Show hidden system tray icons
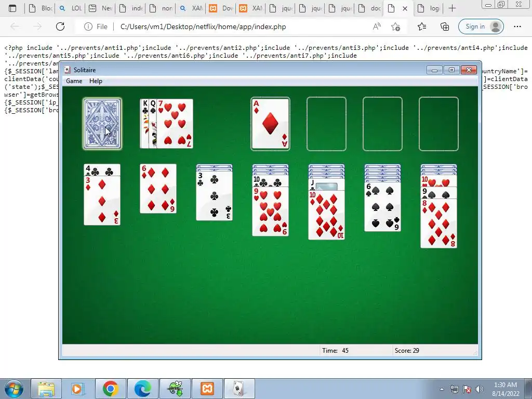Viewport: 532px width, 399px height. coord(442,389)
